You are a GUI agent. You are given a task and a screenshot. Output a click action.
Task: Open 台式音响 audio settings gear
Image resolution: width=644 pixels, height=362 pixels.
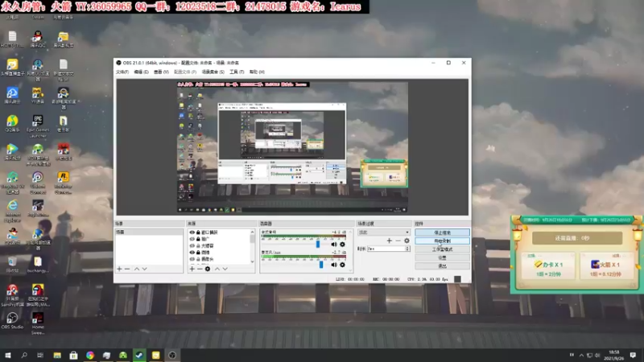click(x=343, y=245)
